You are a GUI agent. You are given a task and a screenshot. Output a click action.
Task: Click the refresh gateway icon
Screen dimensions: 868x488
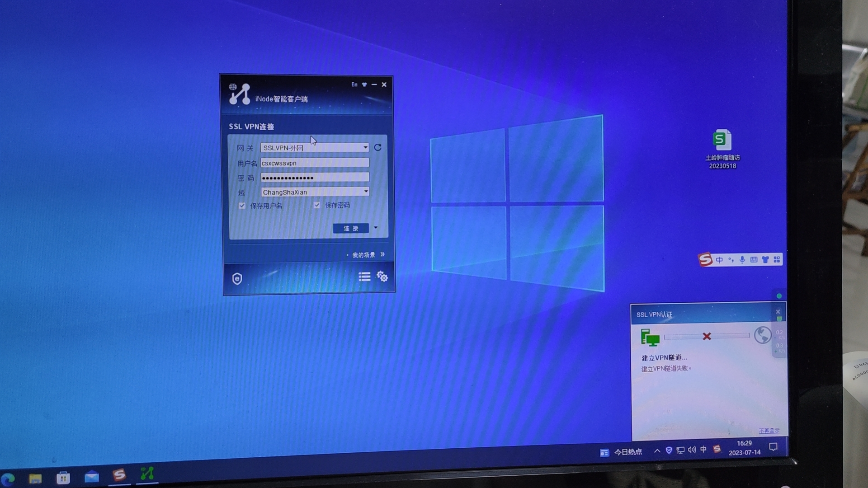378,147
